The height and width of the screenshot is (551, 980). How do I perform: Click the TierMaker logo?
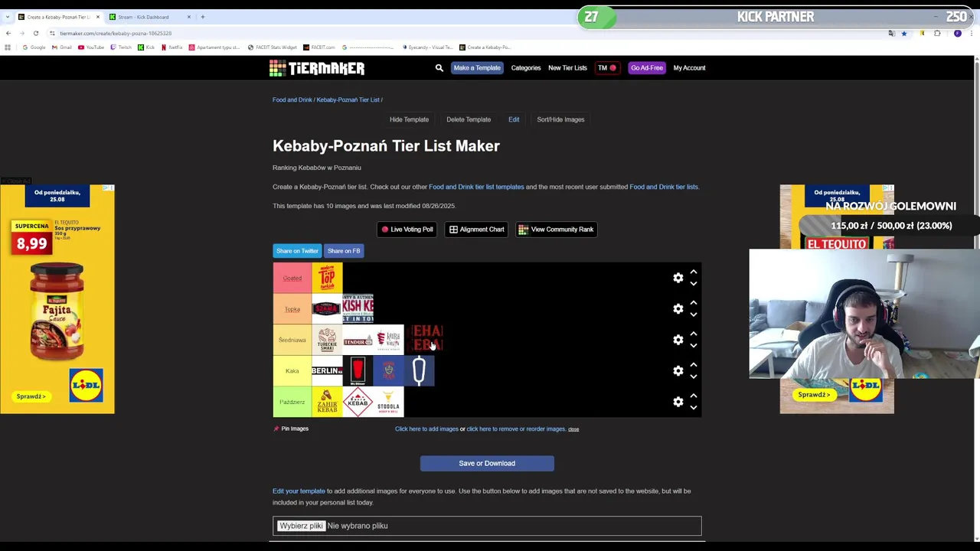click(x=317, y=68)
